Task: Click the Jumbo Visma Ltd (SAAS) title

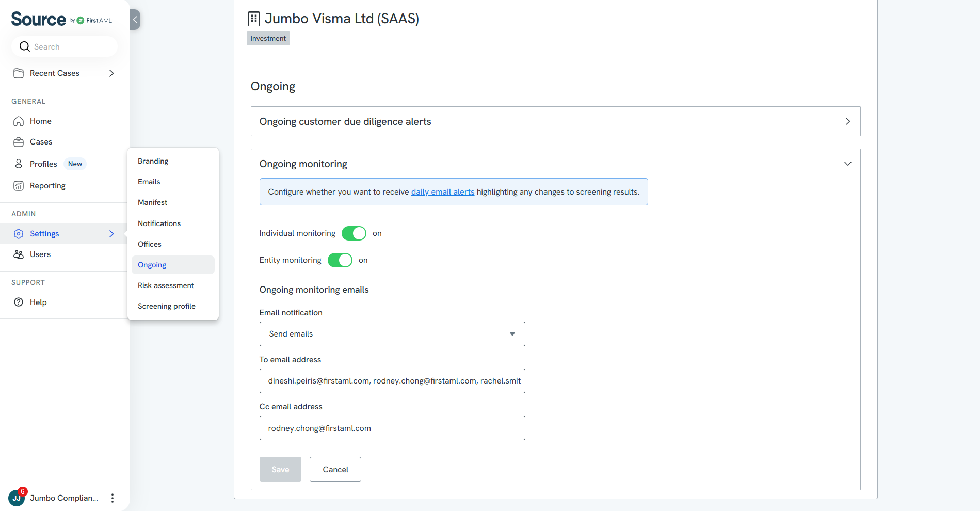Action: [x=342, y=19]
